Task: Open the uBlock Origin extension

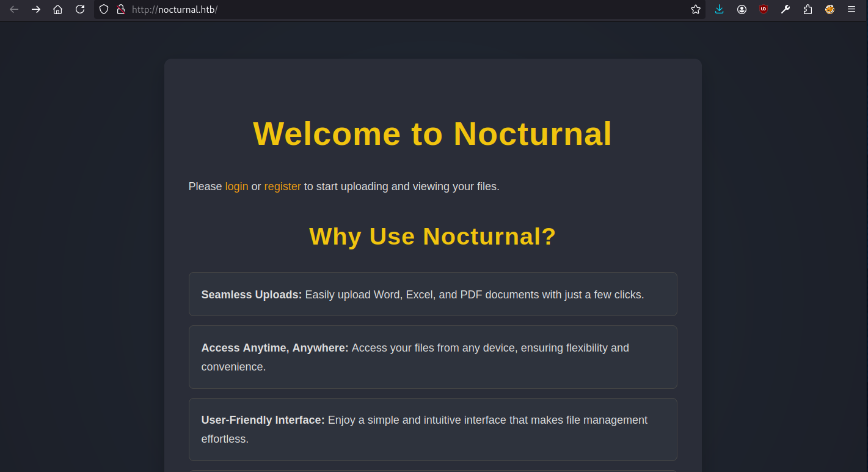Action: coord(764,10)
